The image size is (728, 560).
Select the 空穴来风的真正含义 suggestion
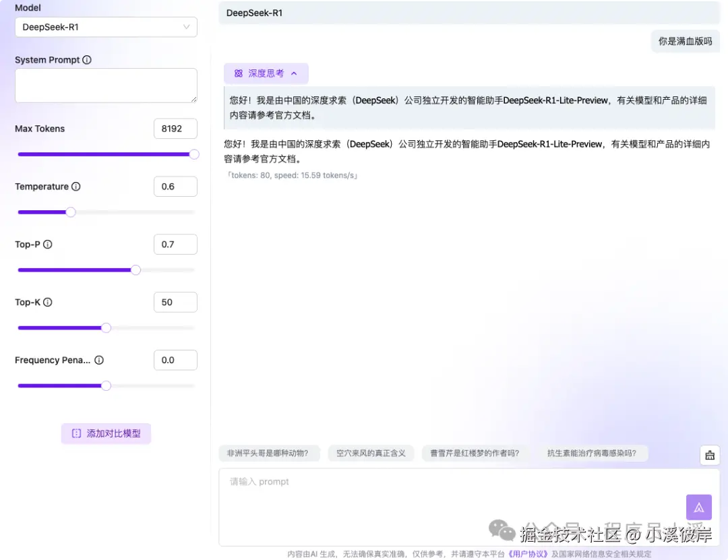pos(371,453)
